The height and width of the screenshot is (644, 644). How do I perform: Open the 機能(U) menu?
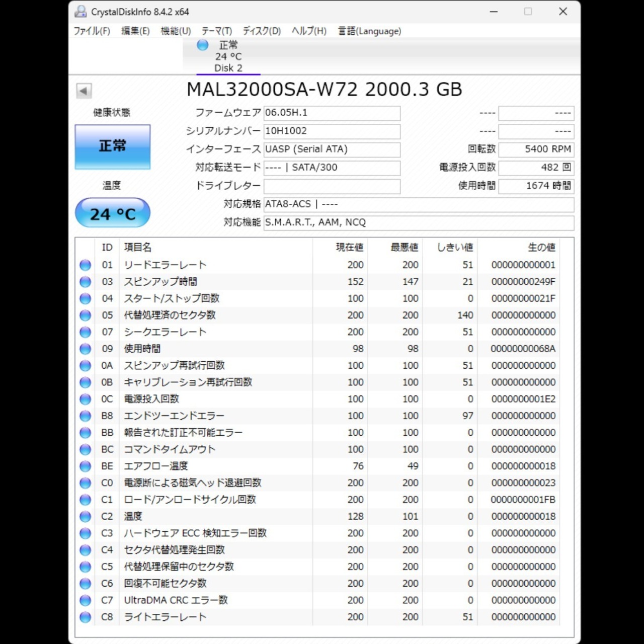[x=176, y=31]
